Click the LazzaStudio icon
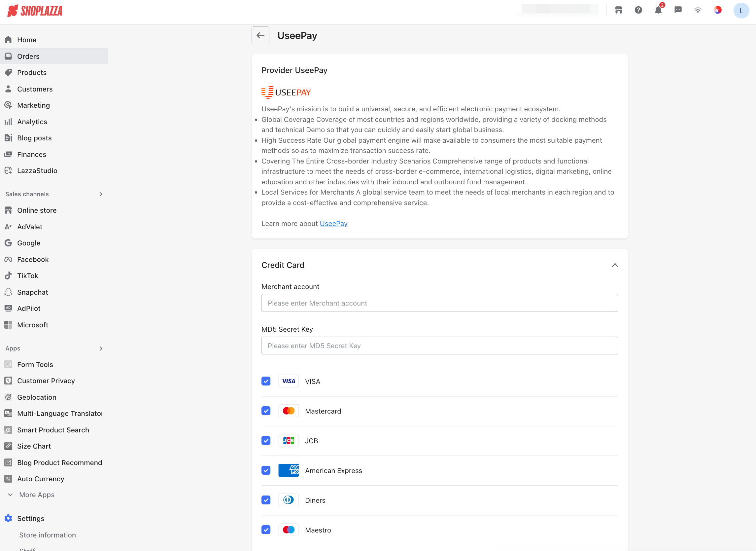The width and height of the screenshot is (756, 551). click(x=8, y=170)
